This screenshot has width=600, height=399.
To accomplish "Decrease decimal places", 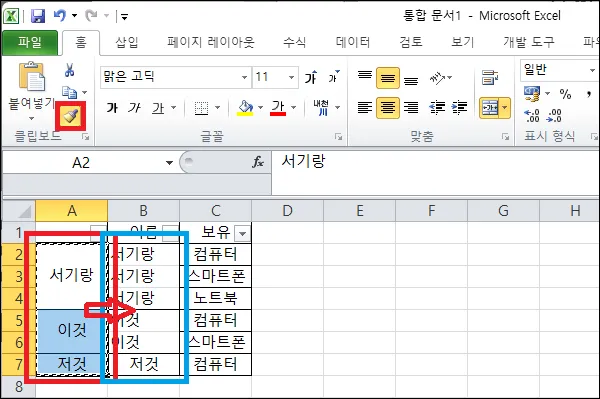I will (x=554, y=116).
